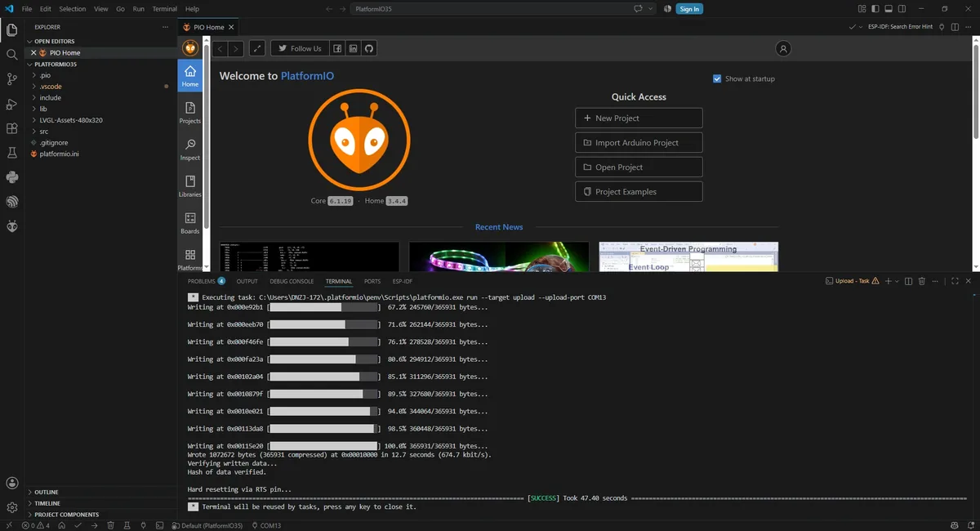The image size is (980, 531).
Task: Open the Manage gear menu
Action: pyautogui.click(x=11, y=507)
